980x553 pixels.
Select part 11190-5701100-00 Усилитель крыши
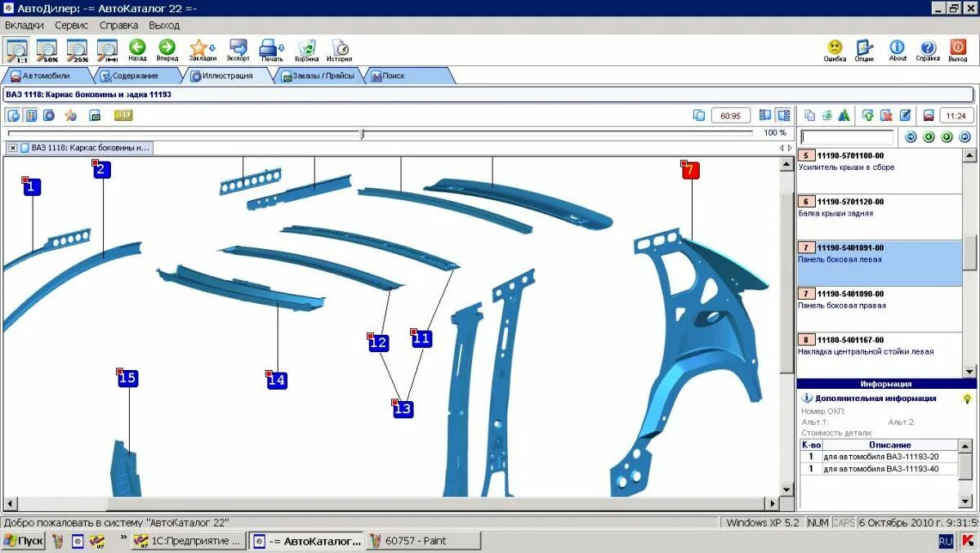tap(880, 171)
